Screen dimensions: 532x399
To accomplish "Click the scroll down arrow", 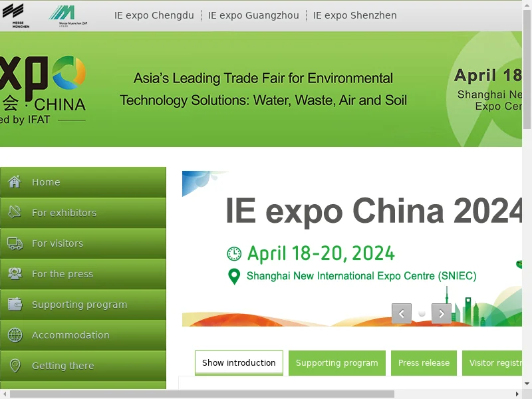I will tap(527, 384).
